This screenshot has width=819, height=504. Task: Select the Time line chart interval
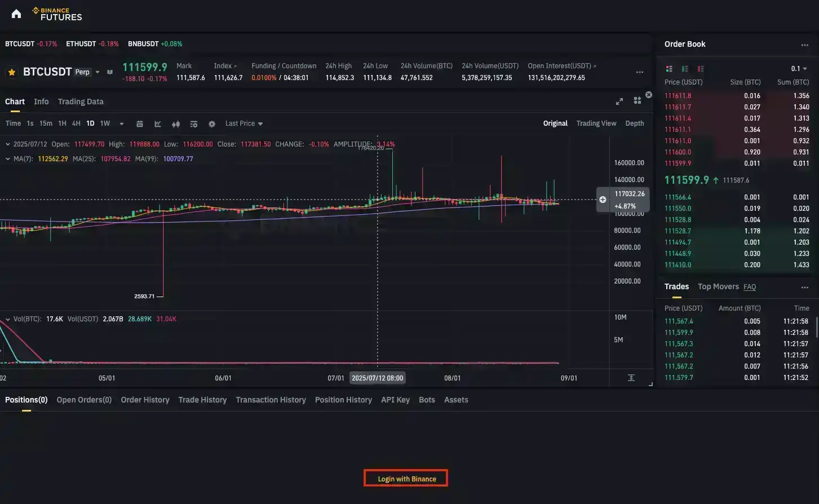[x=13, y=123]
